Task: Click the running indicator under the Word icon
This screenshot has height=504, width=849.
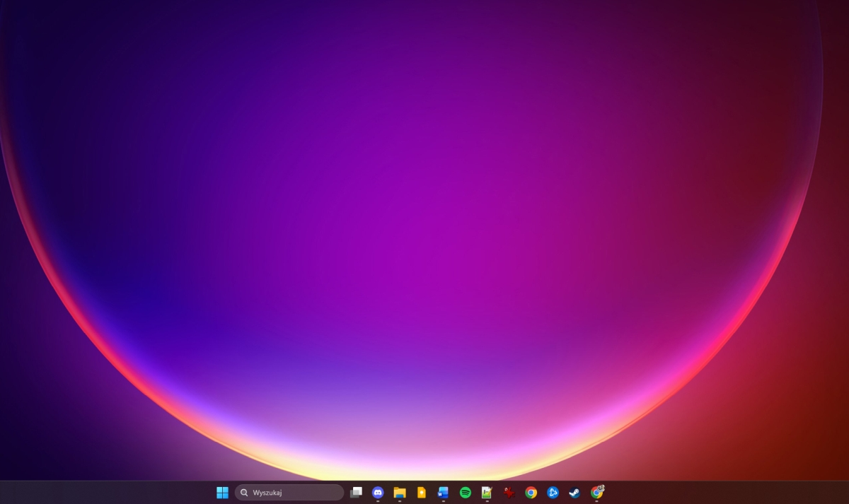Action: (444, 500)
